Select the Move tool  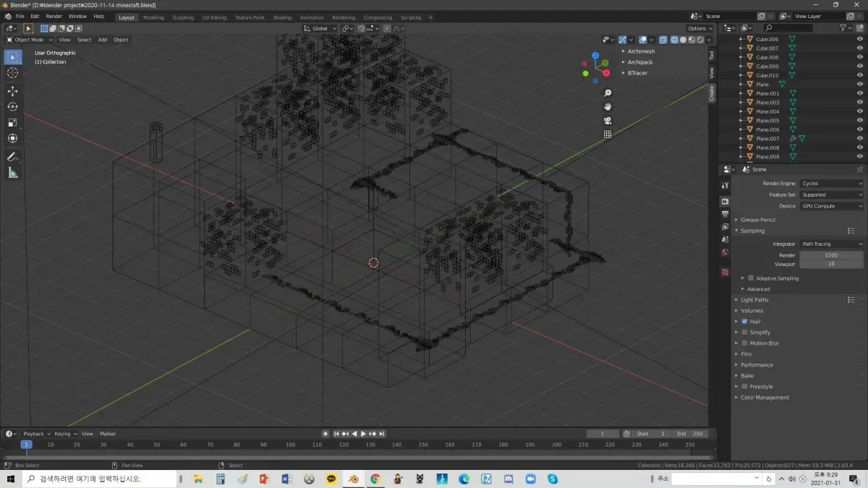pos(12,91)
